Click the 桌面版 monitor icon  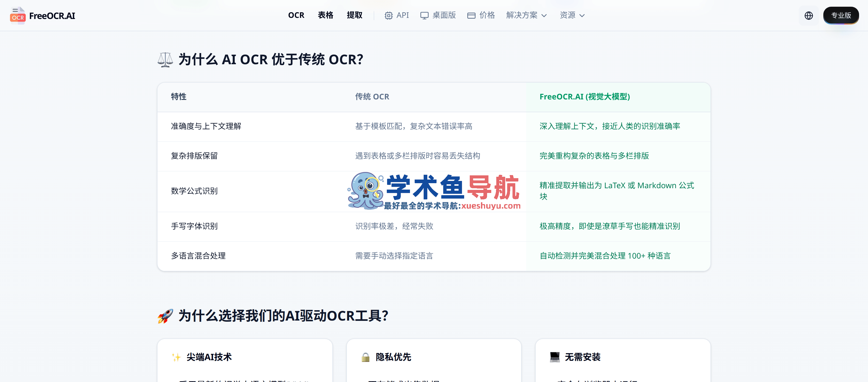[424, 15]
